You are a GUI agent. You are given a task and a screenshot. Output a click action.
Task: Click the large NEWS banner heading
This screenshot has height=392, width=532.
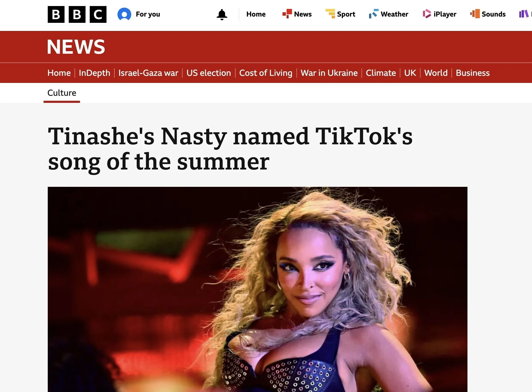pos(76,47)
